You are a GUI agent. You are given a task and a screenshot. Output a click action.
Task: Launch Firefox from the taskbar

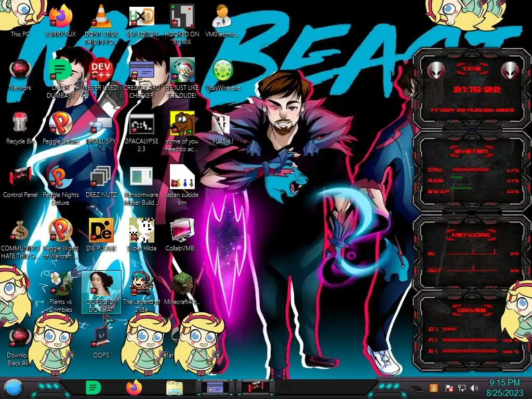pos(134,388)
